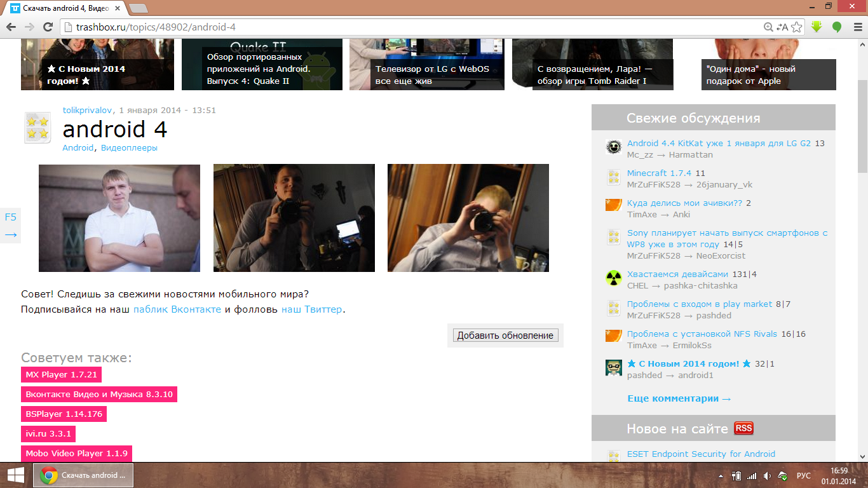Click the Добавить обновление button
This screenshot has width=868, height=488.
point(505,335)
